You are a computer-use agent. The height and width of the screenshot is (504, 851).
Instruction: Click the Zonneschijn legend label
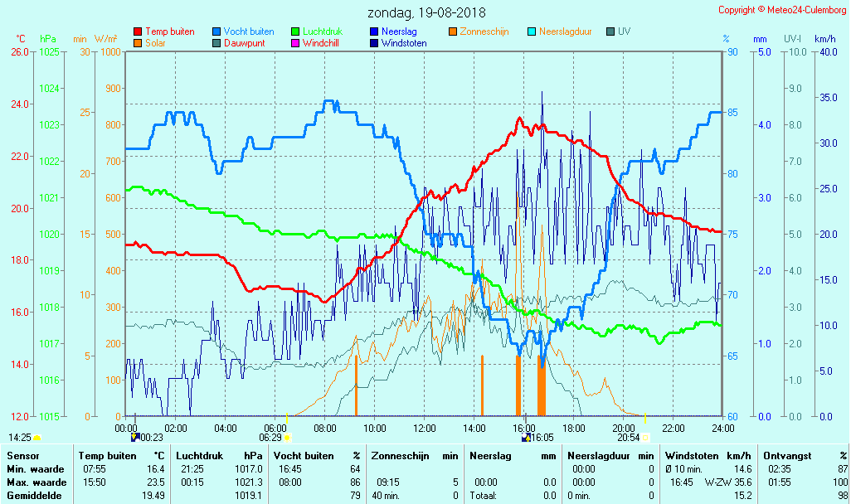click(484, 31)
